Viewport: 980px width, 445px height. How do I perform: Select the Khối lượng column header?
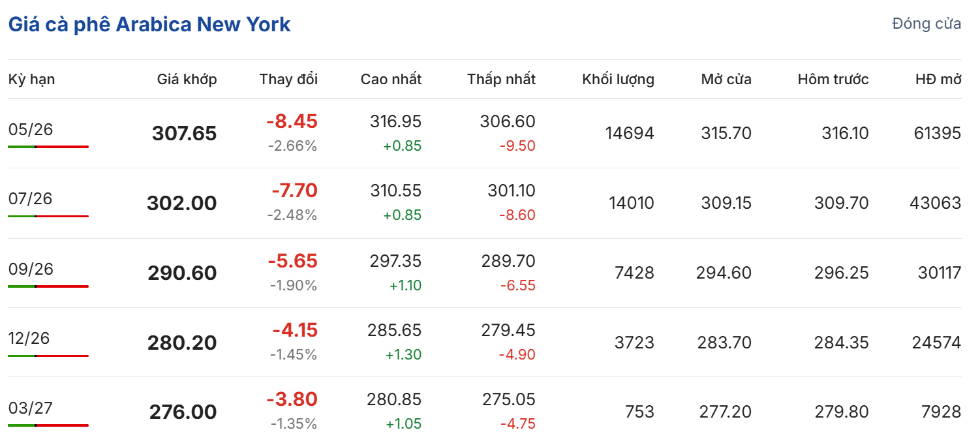tap(618, 80)
